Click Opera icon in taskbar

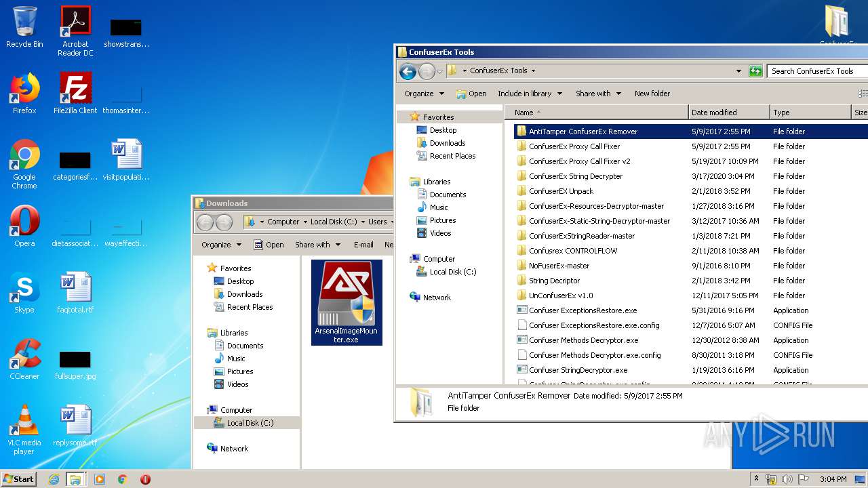145,479
